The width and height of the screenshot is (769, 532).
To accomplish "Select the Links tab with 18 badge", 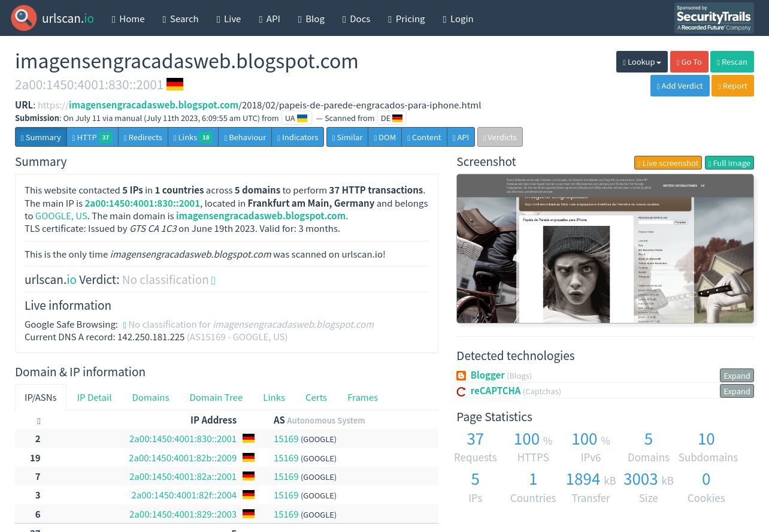I will click(193, 137).
